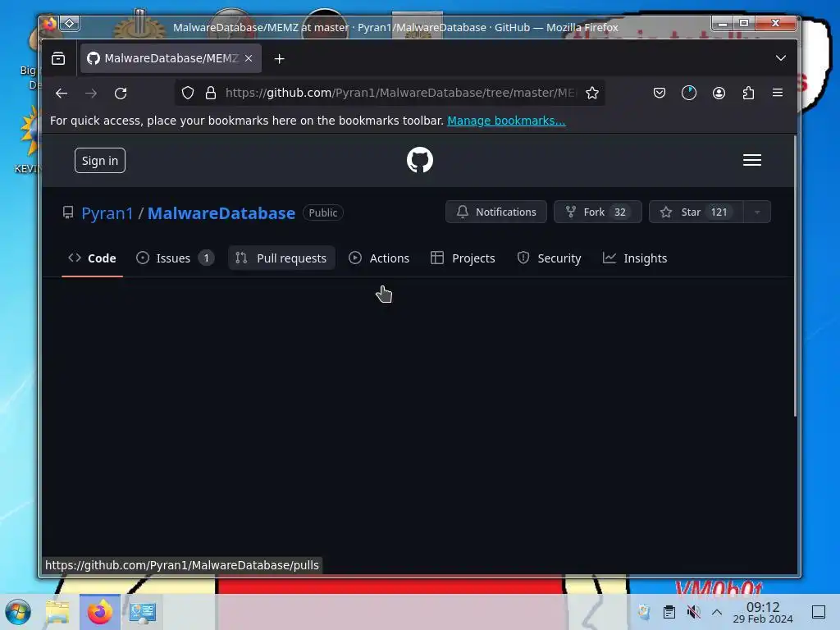Click the repository book icon beside Pyran1

[68, 212]
